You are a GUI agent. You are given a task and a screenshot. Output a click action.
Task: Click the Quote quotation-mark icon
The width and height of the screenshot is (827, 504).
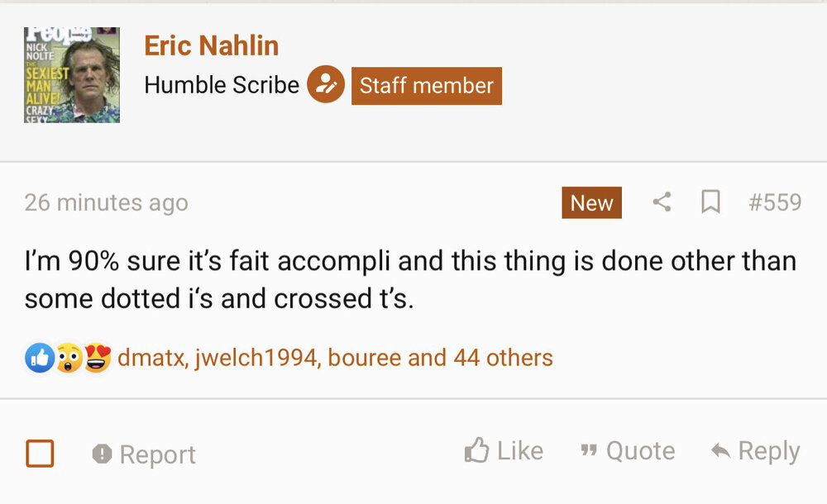point(589,451)
